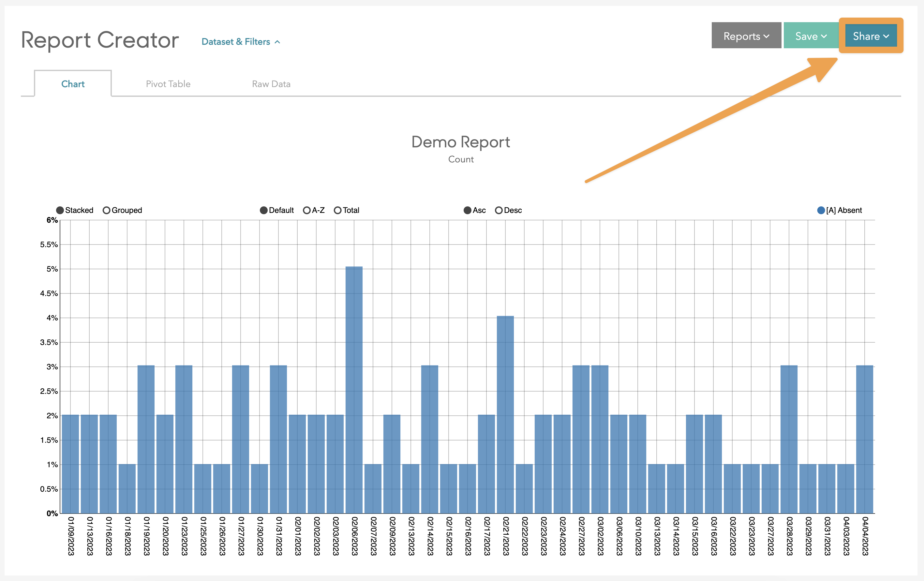
Task: Click the Demo Report chart title
Action: (460, 142)
